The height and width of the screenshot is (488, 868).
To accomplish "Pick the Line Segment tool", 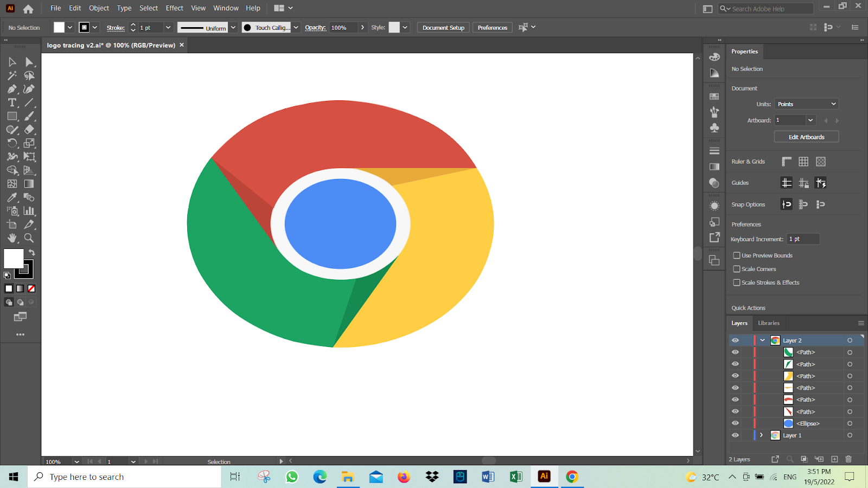I will coord(29,102).
